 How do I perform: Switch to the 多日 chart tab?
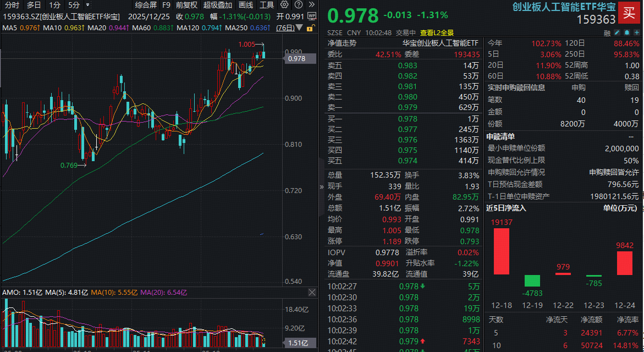tap(34, 5)
